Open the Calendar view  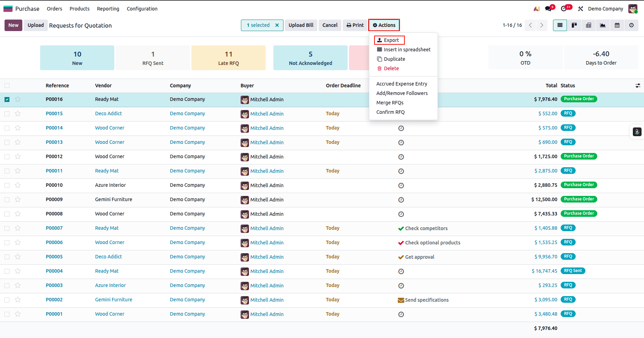click(617, 25)
